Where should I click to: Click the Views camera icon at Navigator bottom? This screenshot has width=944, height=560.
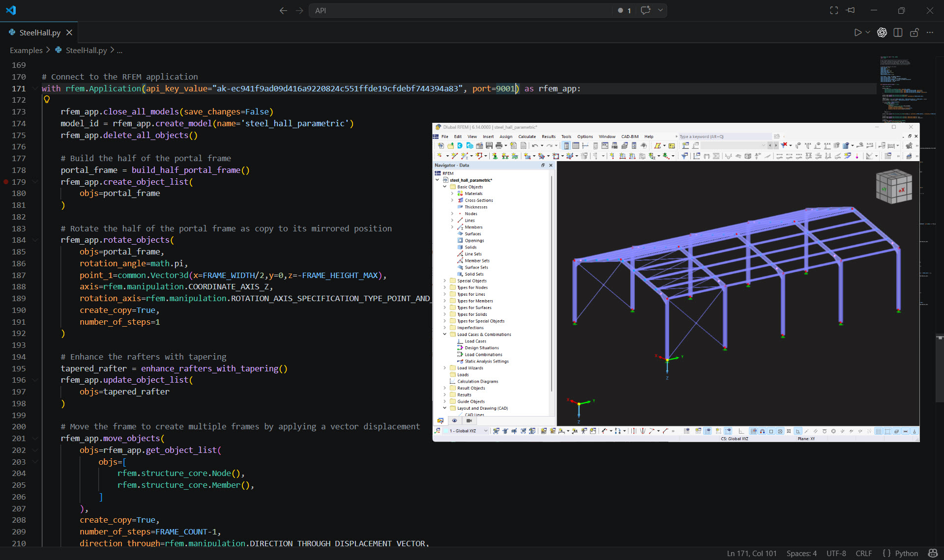click(x=469, y=420)
